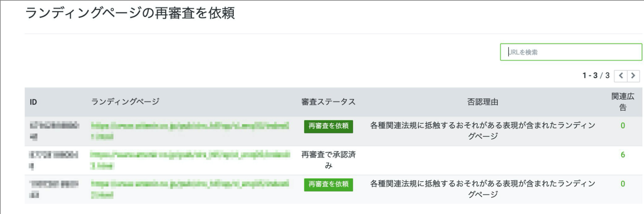This screenshot has height=214, width=644.
Task: Select the ランディングページ column header
Action: 125,102
